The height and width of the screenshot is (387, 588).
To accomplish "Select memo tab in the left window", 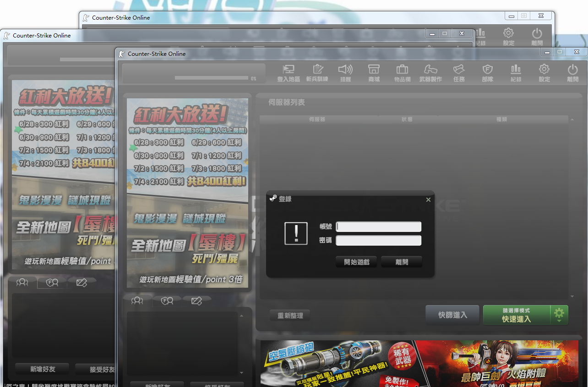I will coord(82,283).
